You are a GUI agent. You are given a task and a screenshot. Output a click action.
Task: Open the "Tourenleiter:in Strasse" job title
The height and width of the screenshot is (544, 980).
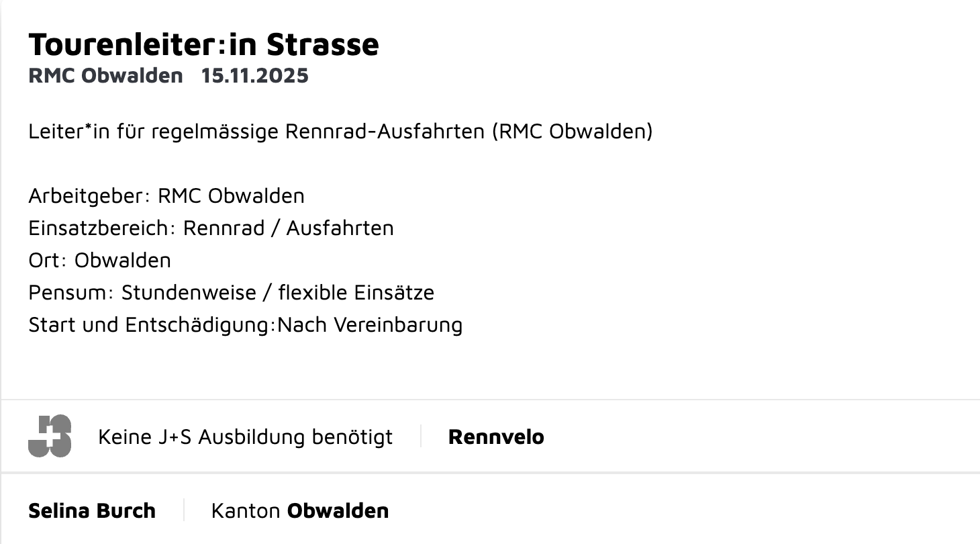[x=203, y=44]
